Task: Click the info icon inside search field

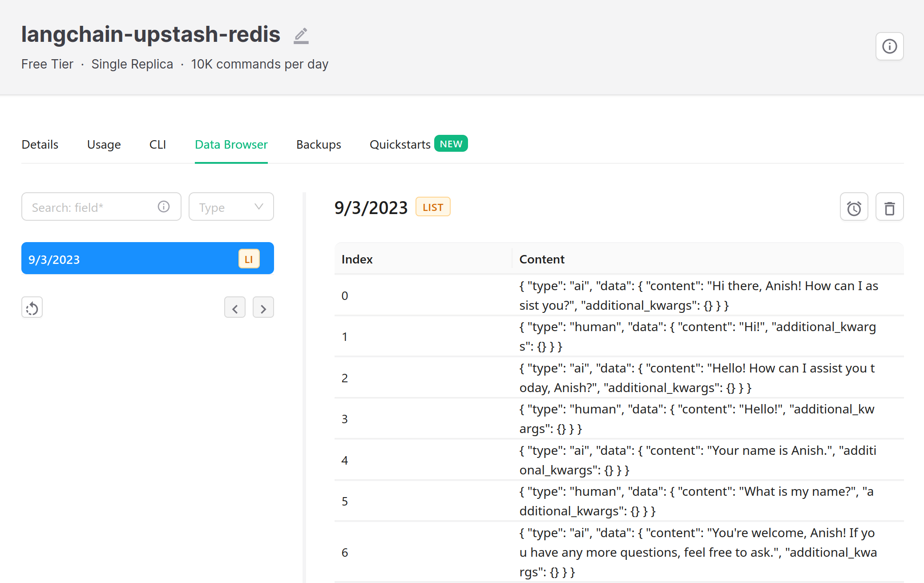Action: click(164, 207)
